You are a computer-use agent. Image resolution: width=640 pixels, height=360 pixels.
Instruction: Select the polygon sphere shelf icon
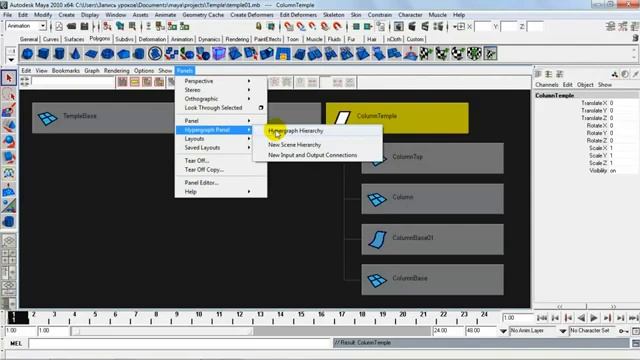pyautogui.click(x=27, y=53)
